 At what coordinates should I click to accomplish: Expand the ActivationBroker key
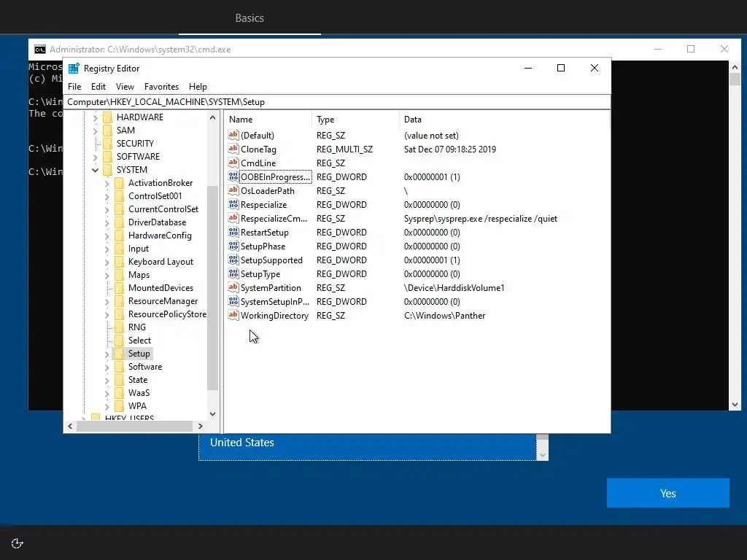(107, 183)
